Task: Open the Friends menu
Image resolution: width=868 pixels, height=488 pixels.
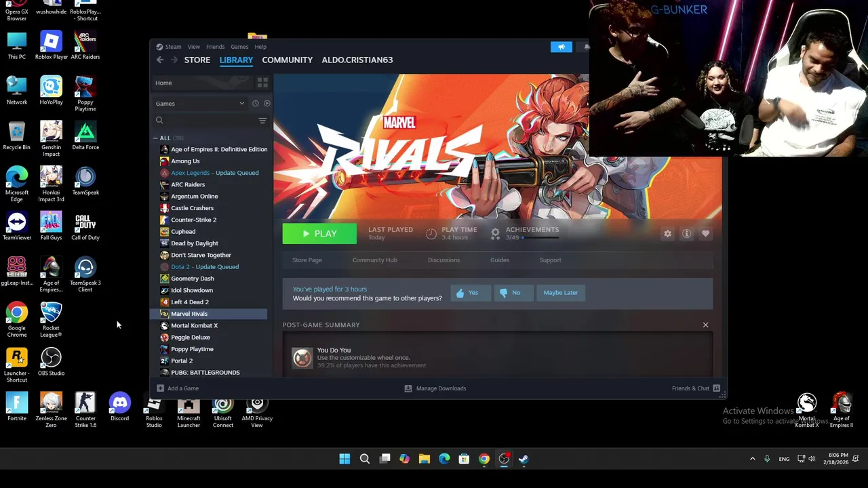Action: 215,47
